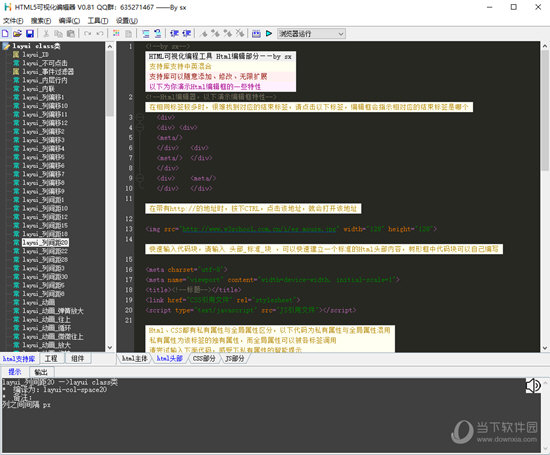The height and width of the screenshot is (455, 550).
Task: Click the speaker icon in output panel
Action: pos(533,386)
